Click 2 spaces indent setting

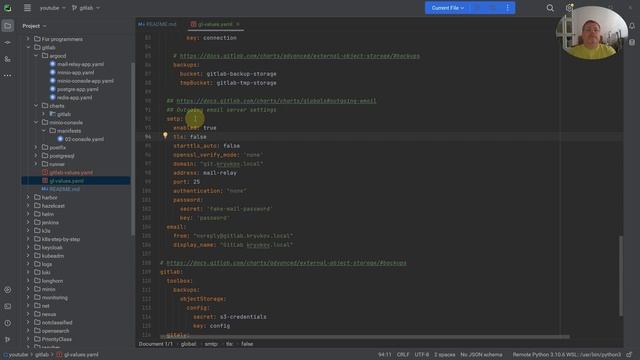pos(444,355)
